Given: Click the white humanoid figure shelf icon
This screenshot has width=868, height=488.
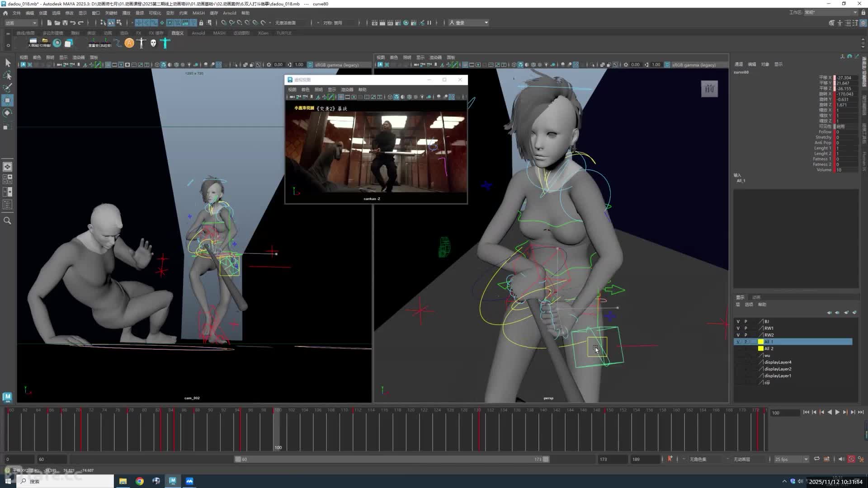Looking at the screenshot, I should [142, 43].
